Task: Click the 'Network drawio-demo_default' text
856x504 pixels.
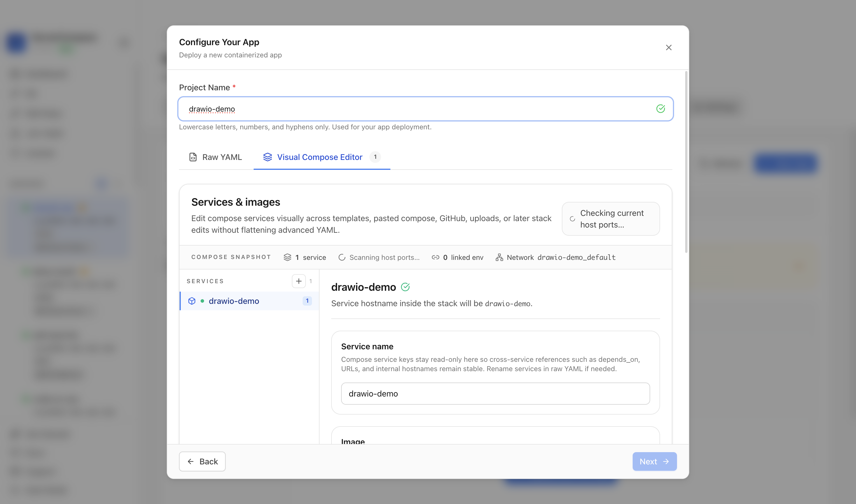Action: click(561, 258)
